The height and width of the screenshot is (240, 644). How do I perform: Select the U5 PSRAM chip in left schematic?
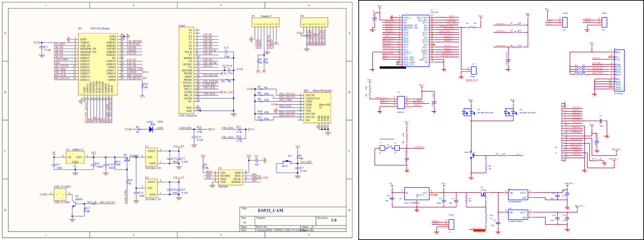pyautogui.click(x=230, y=177)
